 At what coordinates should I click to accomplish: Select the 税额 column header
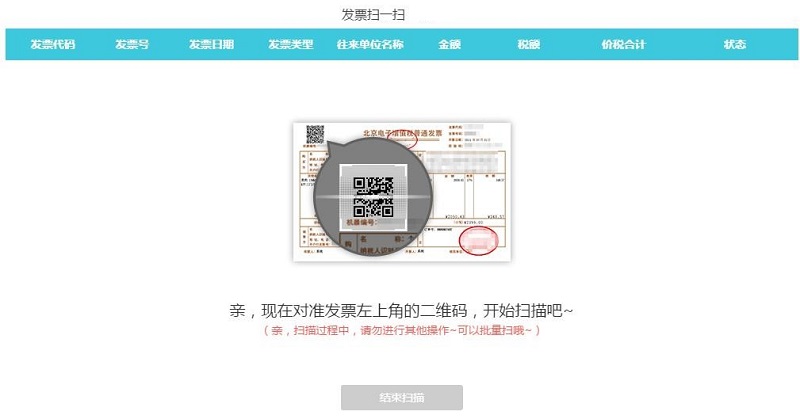pyautogui.click(x=529, y=44)
